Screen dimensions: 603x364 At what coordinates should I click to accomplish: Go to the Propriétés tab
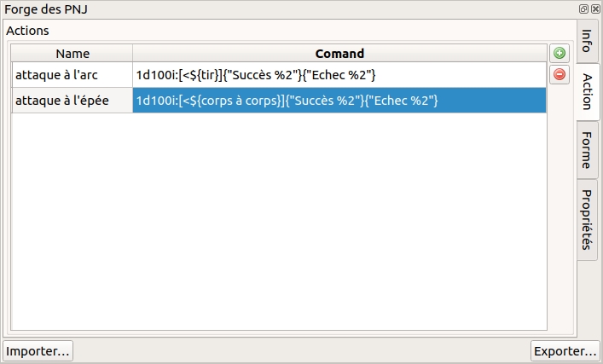pos(588,218)
